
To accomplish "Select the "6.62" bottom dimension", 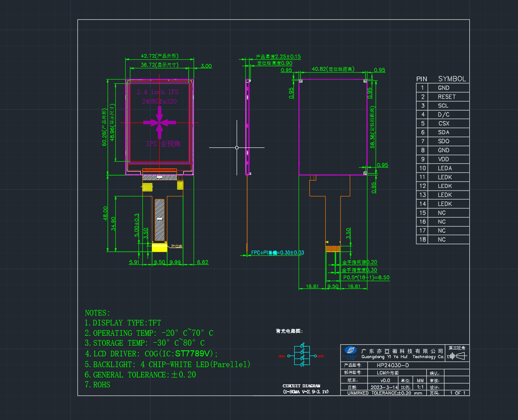I will pyautogui.click(x=202, y=262).
